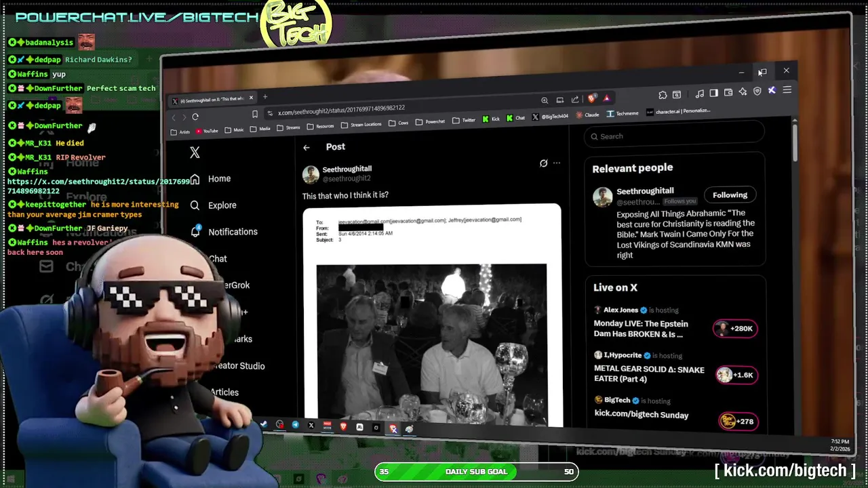Viewport: 868px width, 488px height.
Task: Open Notifications in the X sidebar
Action: (224, 232)
